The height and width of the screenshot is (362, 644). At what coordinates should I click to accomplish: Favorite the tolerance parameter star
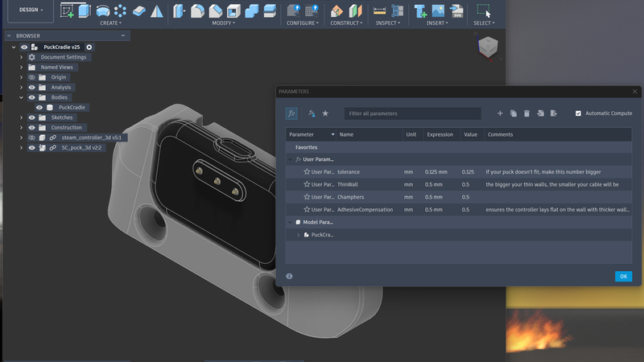coord(307,171)
